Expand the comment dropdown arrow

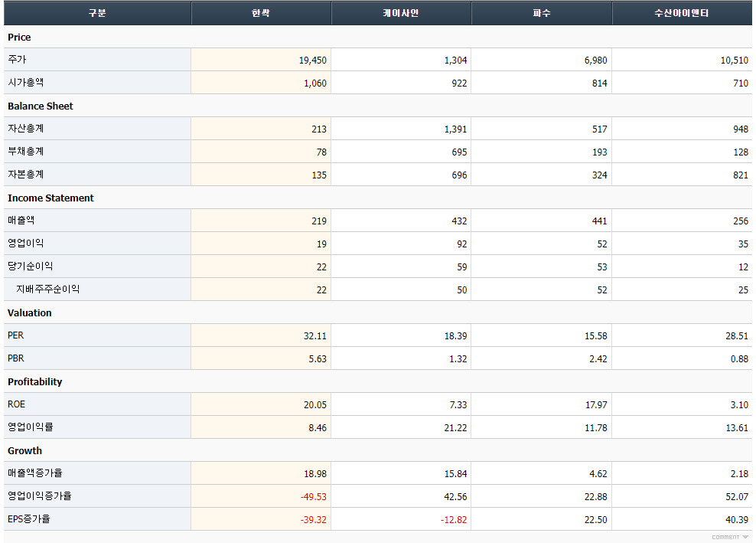pos(745,537)
